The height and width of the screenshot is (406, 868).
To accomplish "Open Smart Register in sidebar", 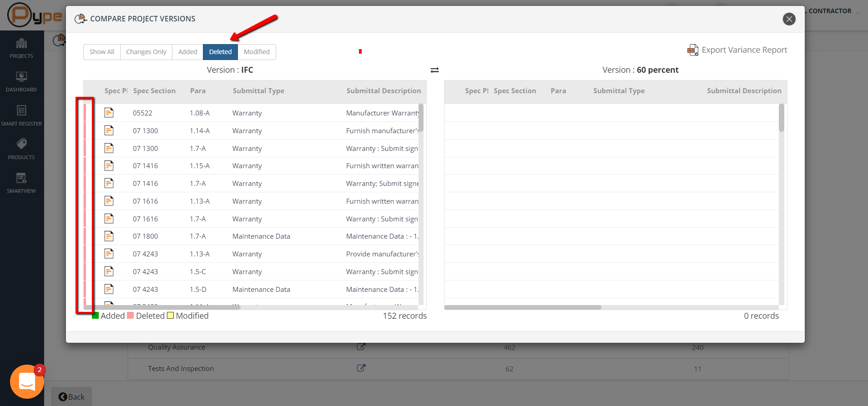I will 21,115.
